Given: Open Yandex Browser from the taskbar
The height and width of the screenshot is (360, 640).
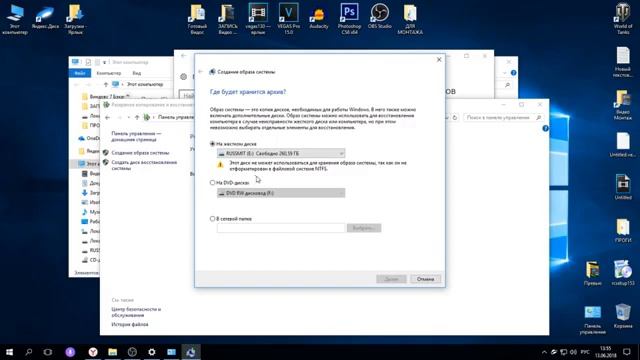Looking at the screenshot, I should (93, 352).
